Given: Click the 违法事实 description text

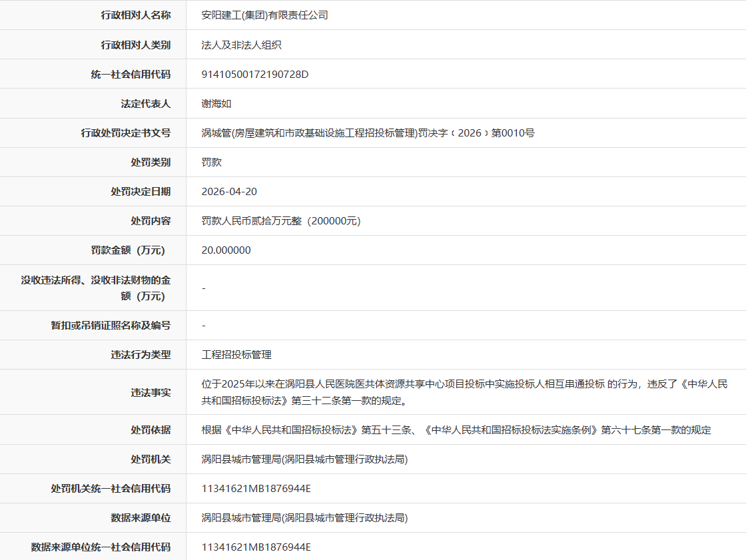Looking at the screenshot, I should (464, 392).
